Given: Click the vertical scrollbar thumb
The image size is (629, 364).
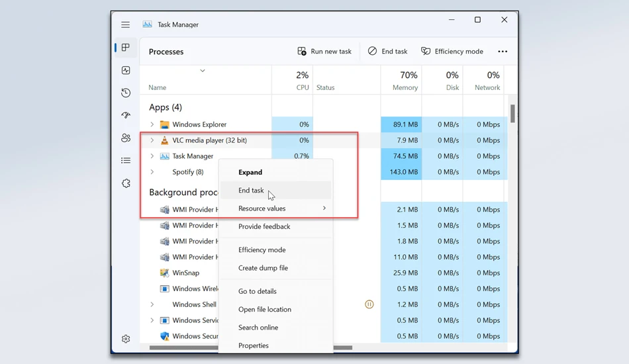Looking at the screenshot, I should point(512,113).
